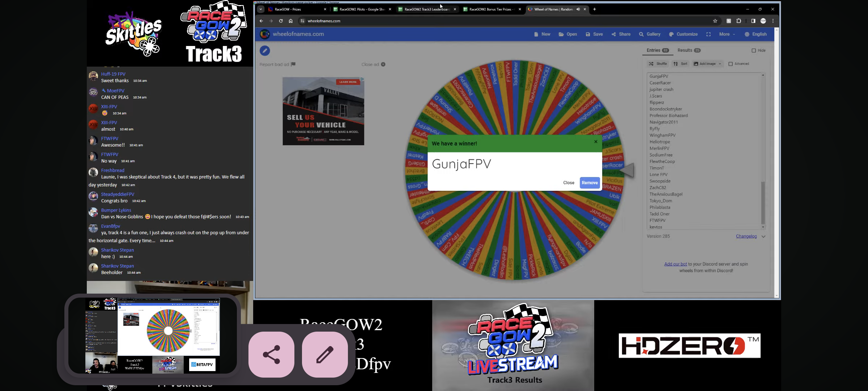Viewport: 868px width, 391px height.
Task: Expand the Add image dropdown arrow
Action: (x=720, y=64)
